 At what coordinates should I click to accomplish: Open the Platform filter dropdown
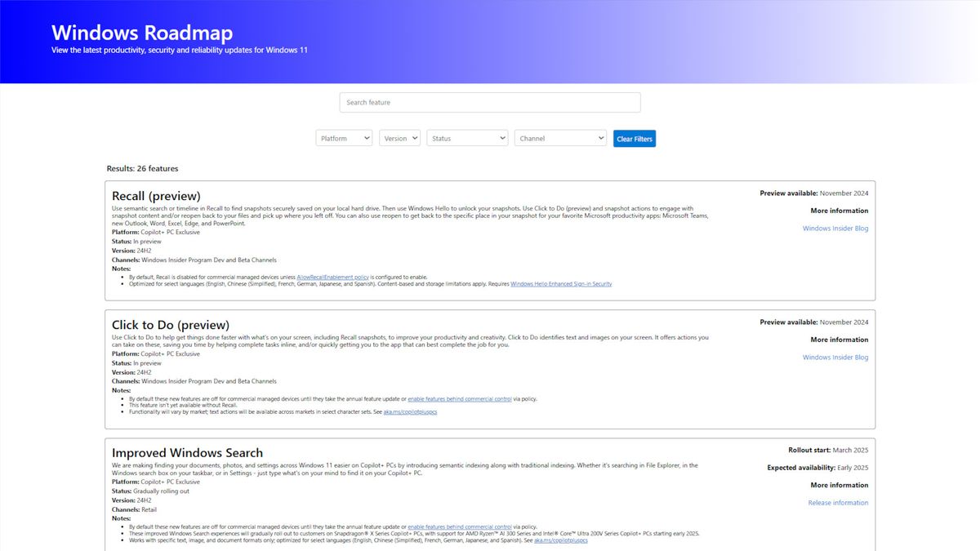344,139
